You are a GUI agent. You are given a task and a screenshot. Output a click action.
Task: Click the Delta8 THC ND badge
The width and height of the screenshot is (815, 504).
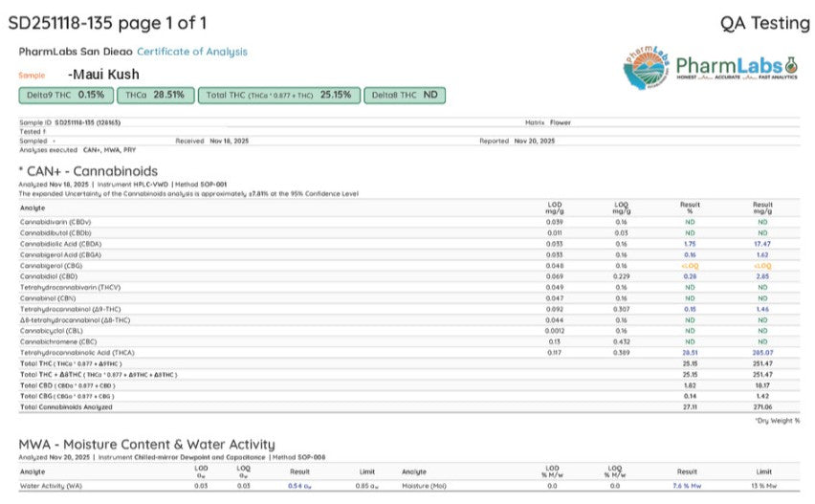pos(404,95)
